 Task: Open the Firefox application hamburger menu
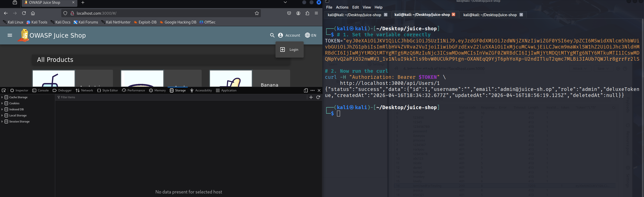coord(316,13)
